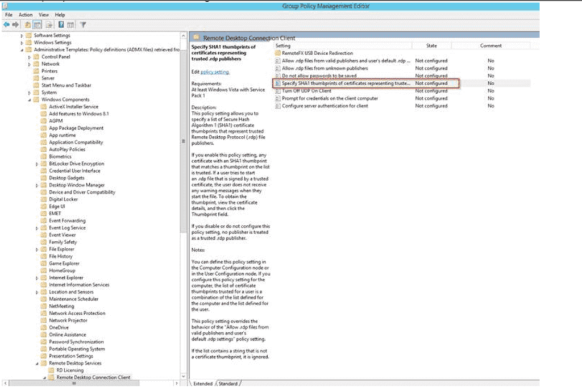Select the Turn Off UDP On Client setting
This screenshot has width=582, height=392.
pyautogui.click(x=306, y=91)
